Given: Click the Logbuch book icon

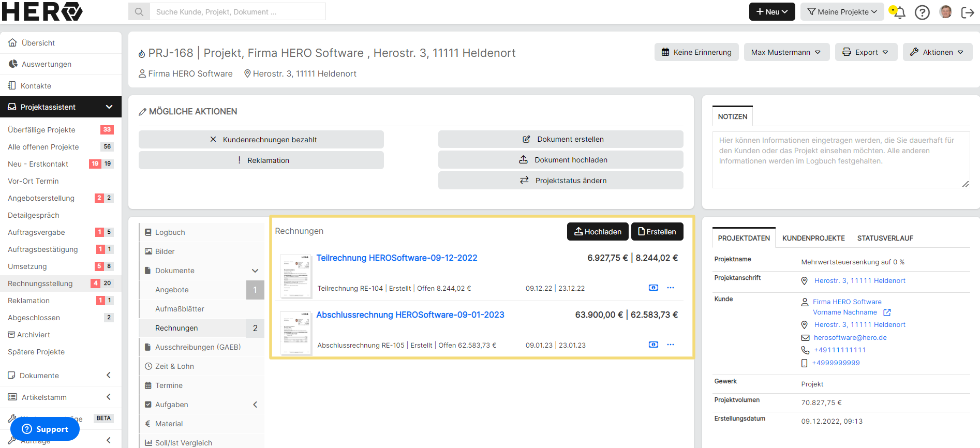Looking at the screenshot, I should click(149, 232).
